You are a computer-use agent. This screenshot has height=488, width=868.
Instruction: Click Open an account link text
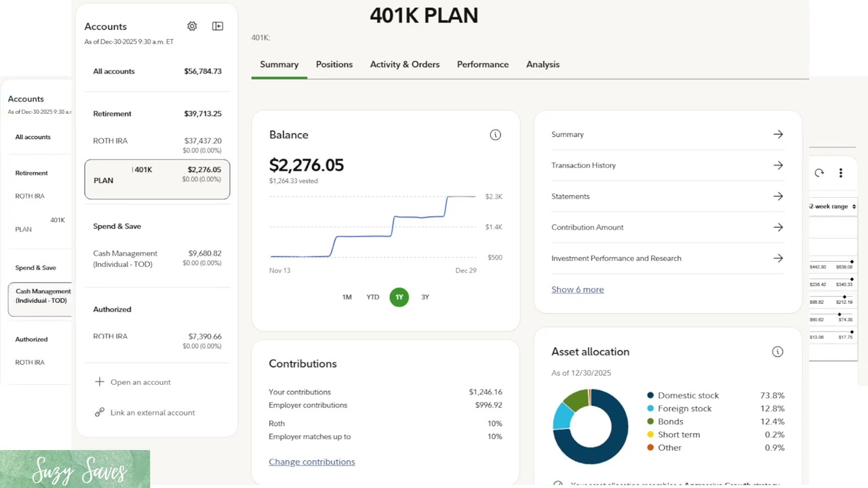(x=140, y=382)
